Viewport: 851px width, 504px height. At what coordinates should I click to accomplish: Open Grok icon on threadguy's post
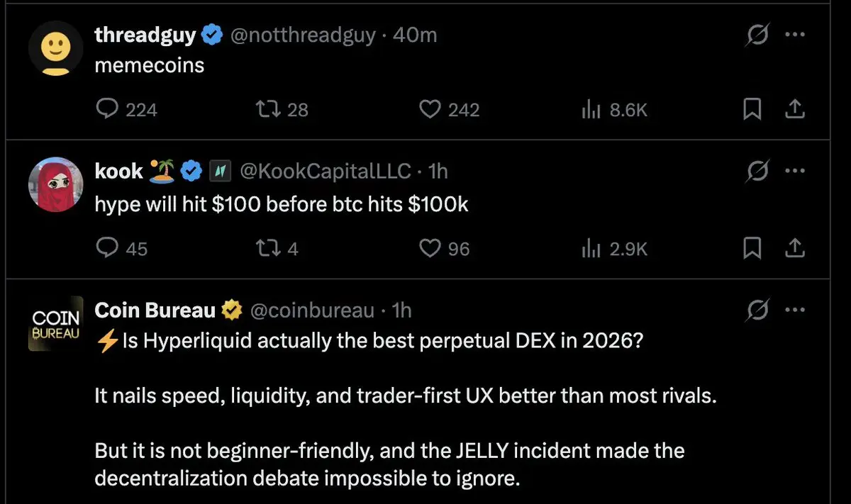pyautogui.click(x=757, y=35)
